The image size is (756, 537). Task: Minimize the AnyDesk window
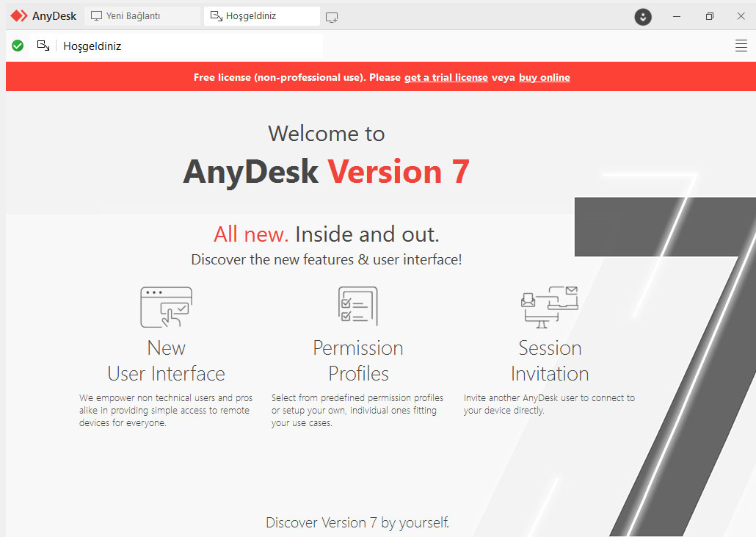pos(677,16)
